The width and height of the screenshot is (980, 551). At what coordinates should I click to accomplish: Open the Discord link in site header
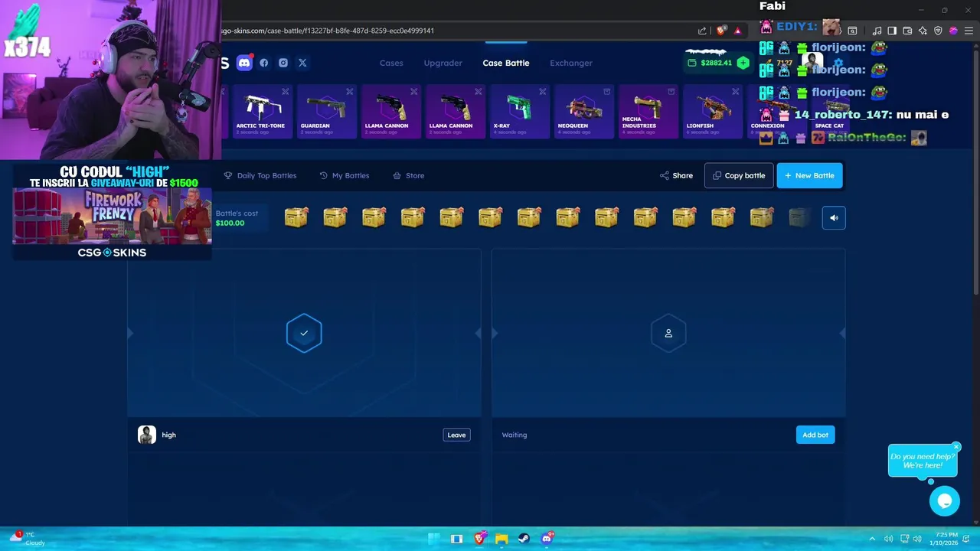(x=244, y=63)
